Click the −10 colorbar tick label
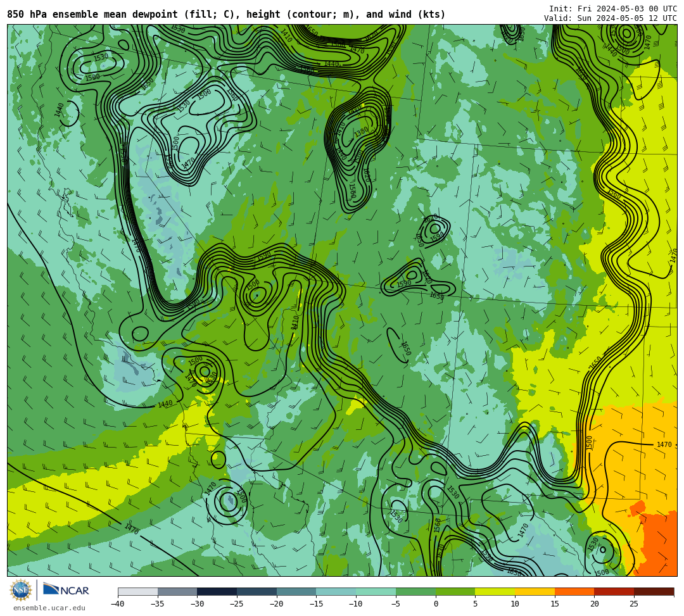684x616 pixels. pyautogui.click(x=356, y=604)
